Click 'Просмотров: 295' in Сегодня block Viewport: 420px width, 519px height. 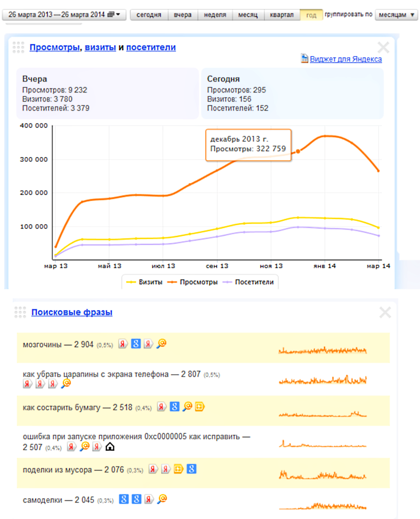[236, 90]
